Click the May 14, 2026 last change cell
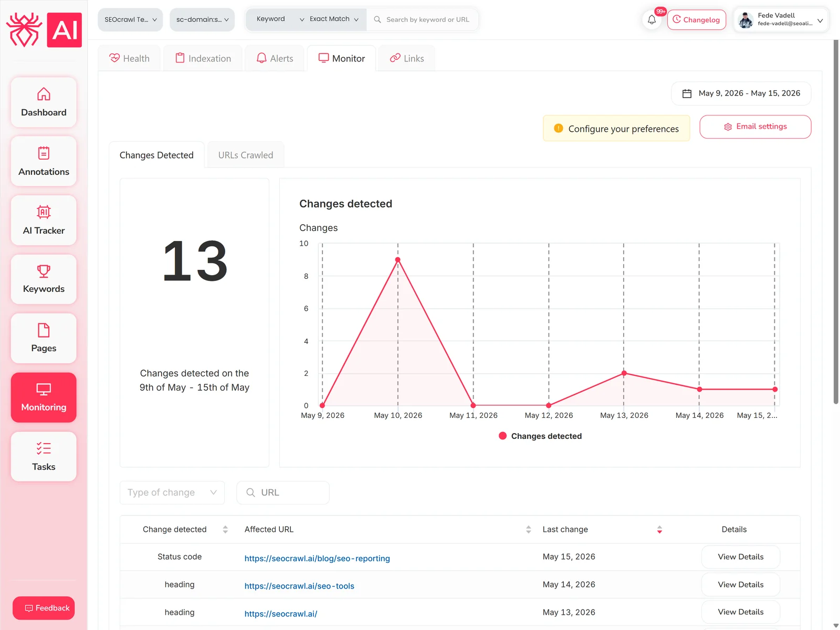 point(569,584)
